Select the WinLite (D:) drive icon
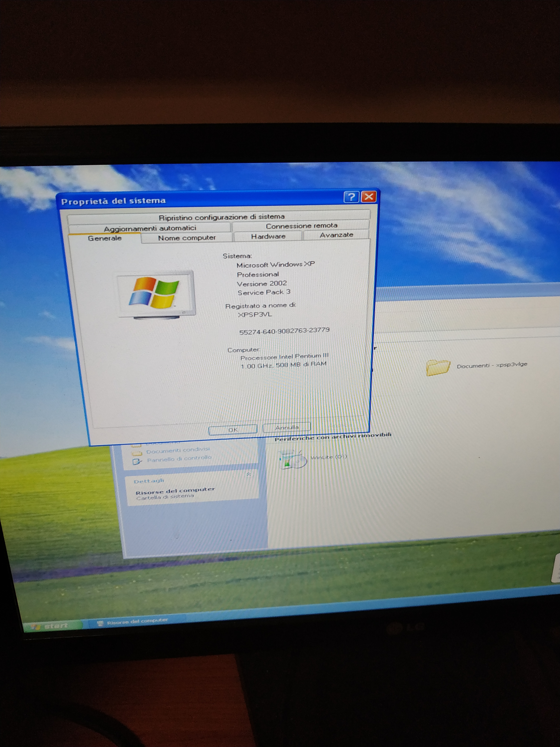560x747 pixels. [292, 459]
